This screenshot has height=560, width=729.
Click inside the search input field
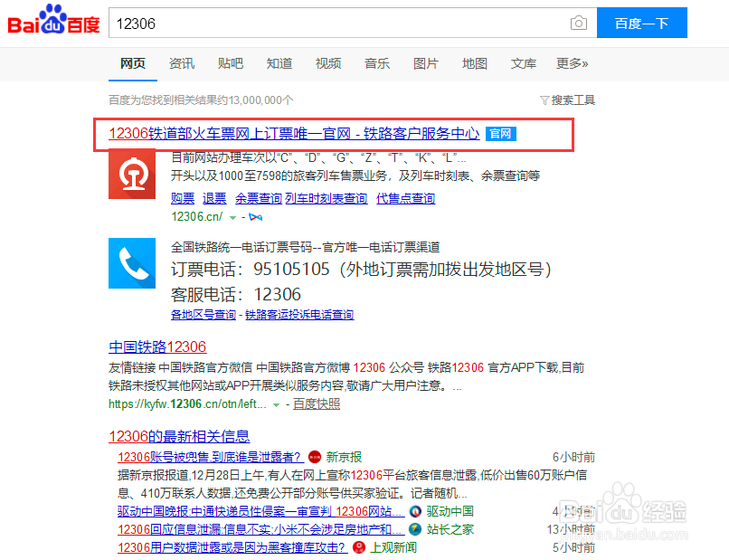pyautogui.click(x=344, y=23)
